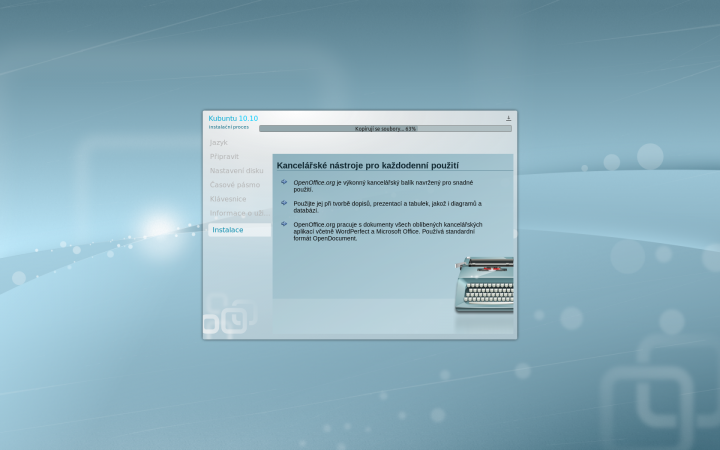Click the text 'Použijte jej při tvorbě dopisů'

pyautogui.click(x=388, y=207)
